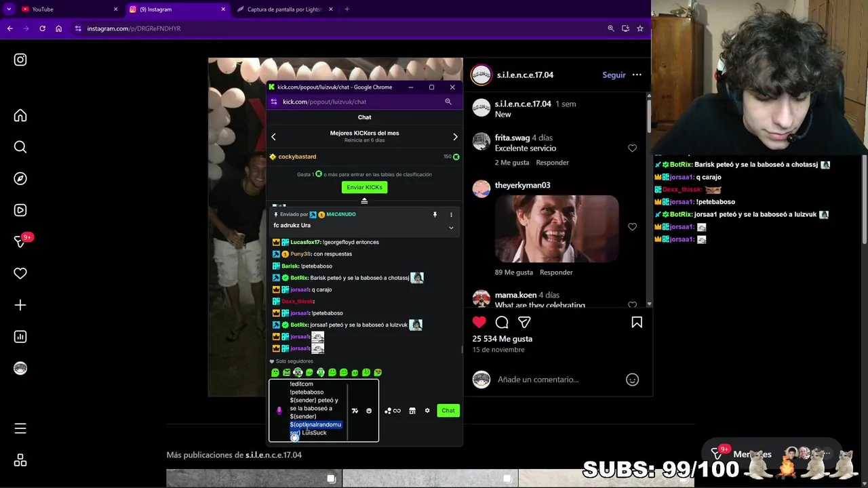The height and width of the screenshot is (488, 868).
Task: Reply to theyerkyman03's comment
Action: [x=556, y=272]
